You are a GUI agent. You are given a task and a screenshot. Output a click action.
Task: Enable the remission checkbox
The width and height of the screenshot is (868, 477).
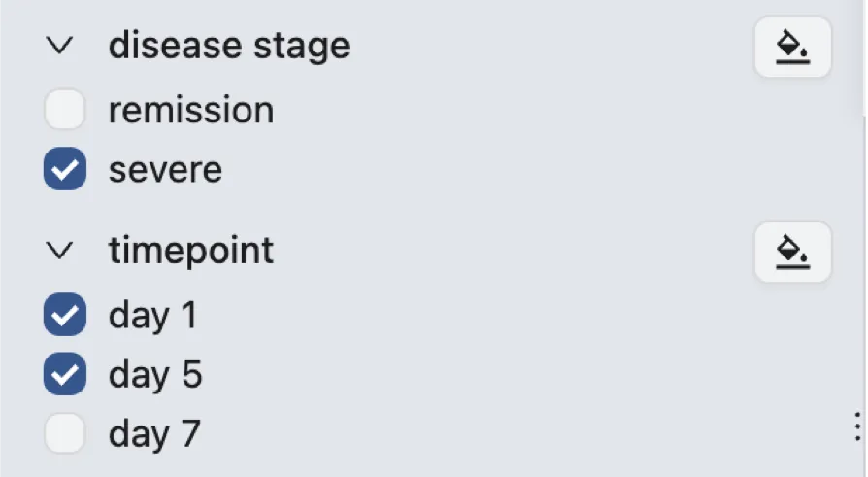click(65, 110)
